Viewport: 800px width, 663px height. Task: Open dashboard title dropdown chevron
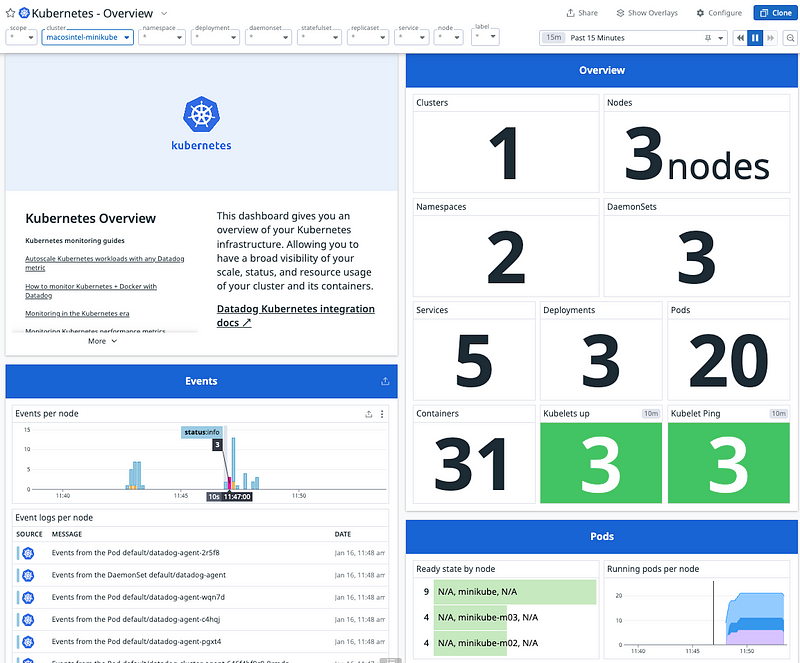tap(163, 14)
